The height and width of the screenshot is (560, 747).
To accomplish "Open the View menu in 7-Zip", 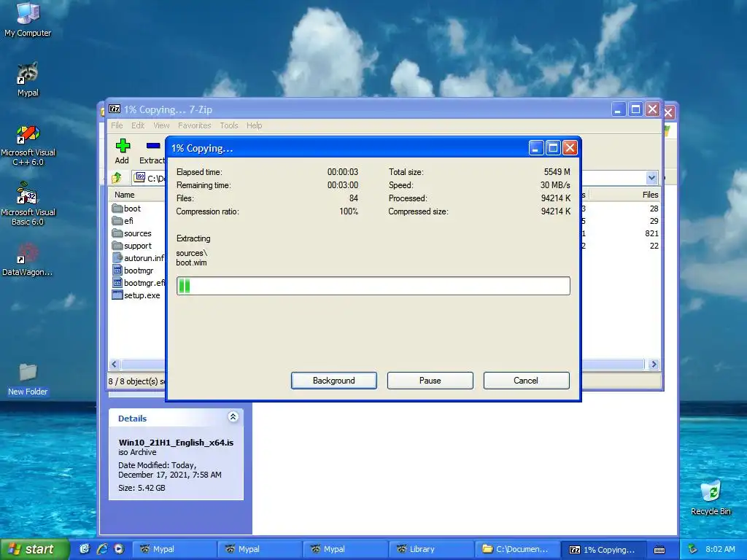I will coord(161,125).
